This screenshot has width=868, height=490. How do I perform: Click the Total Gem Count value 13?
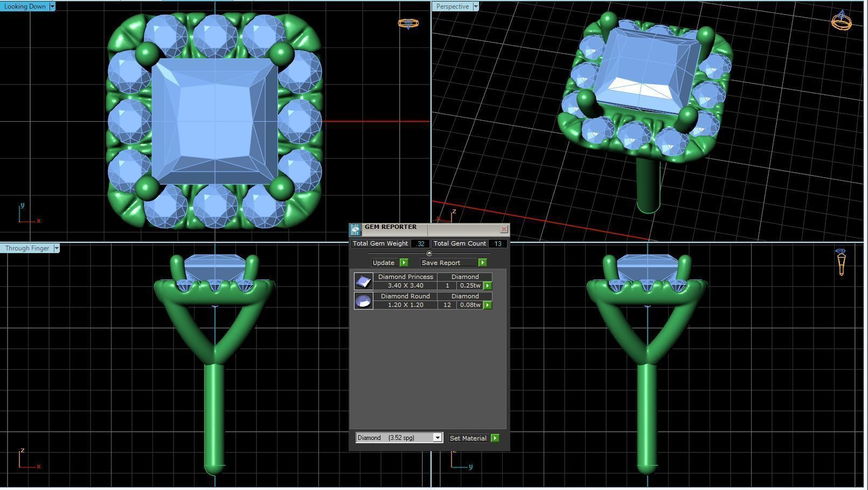pos(498,244)
